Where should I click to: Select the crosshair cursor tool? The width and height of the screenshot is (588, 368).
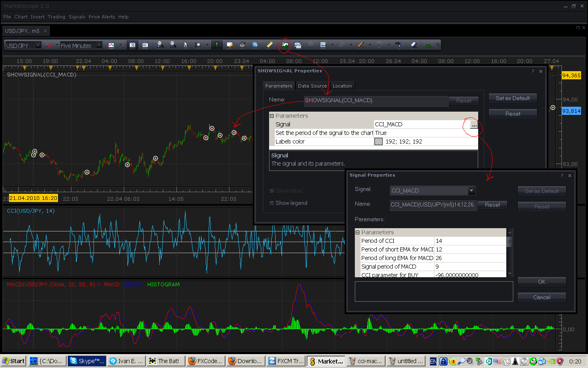[x=198, y=45]
